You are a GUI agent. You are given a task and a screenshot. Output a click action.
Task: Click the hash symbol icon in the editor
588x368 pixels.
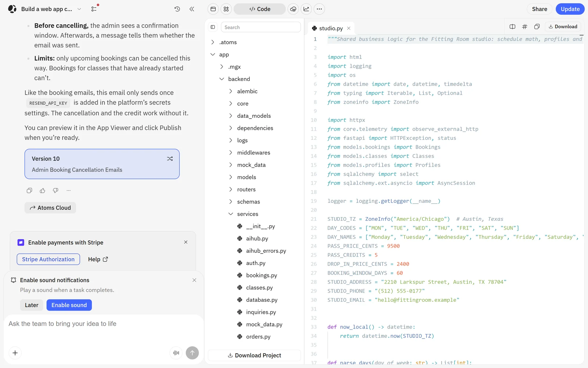click(x=525, y=26)
